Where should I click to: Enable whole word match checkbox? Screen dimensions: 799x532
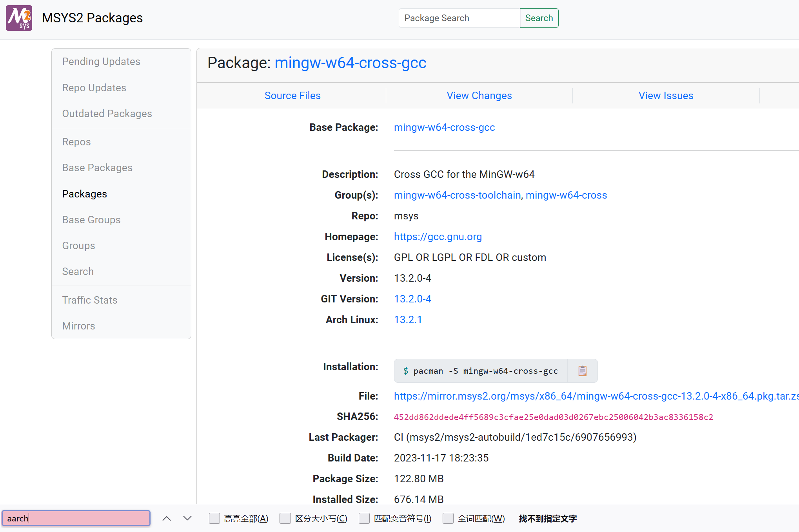coord(448,518)
